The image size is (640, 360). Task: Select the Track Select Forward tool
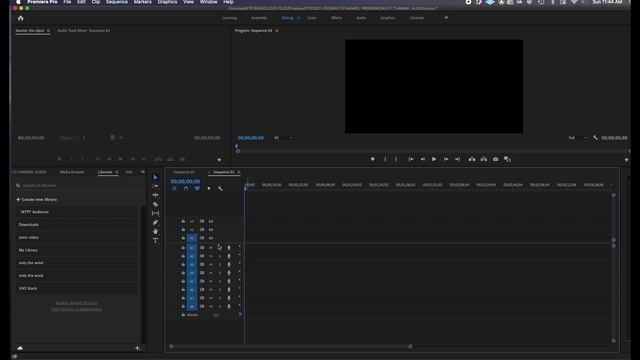coord(155,186)
